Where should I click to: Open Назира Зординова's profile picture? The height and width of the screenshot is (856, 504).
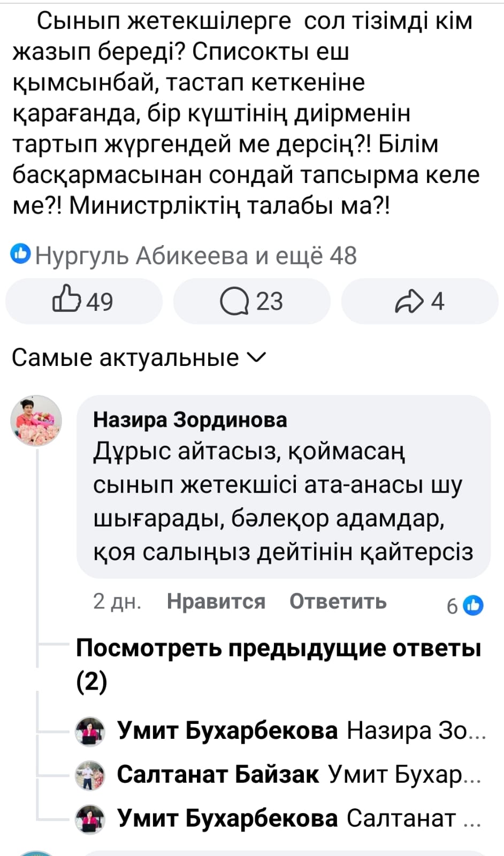(x=36, y=421)
